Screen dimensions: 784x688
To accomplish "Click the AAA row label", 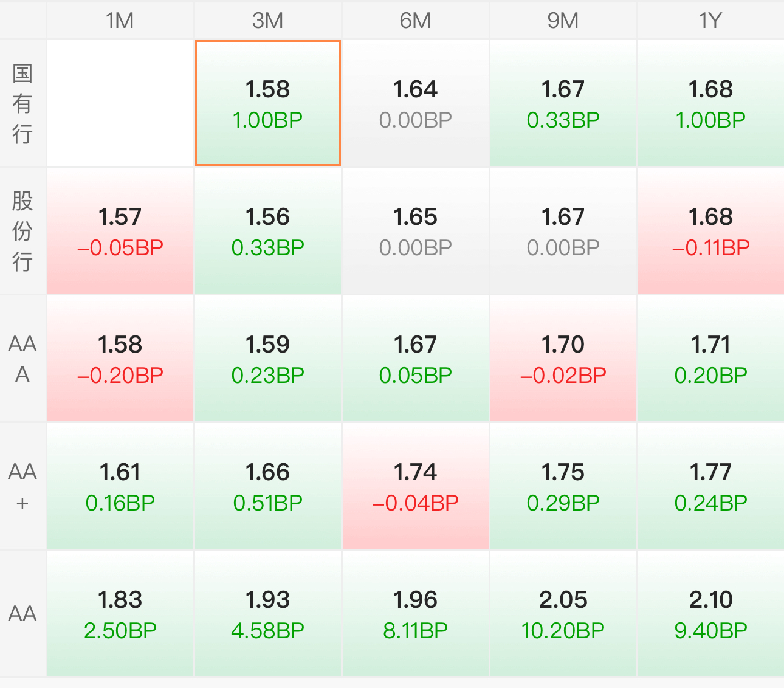I will click(x=22, y=359).
